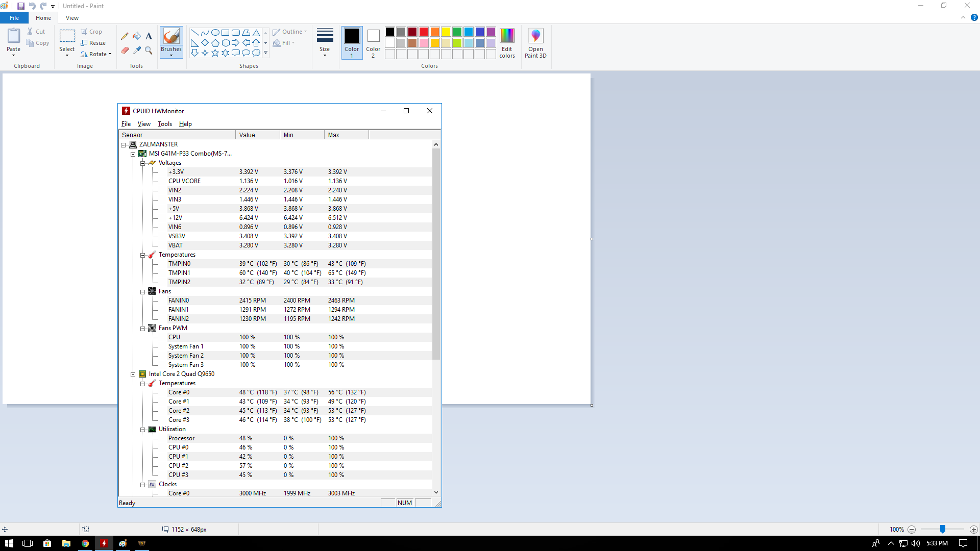Open HWMonitor File menu

[126, 124]
